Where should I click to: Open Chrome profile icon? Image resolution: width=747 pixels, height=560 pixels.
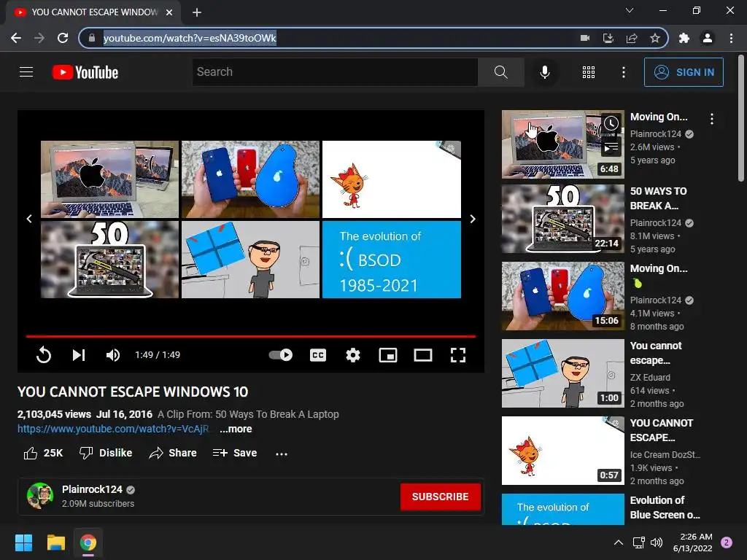[708, 38]
